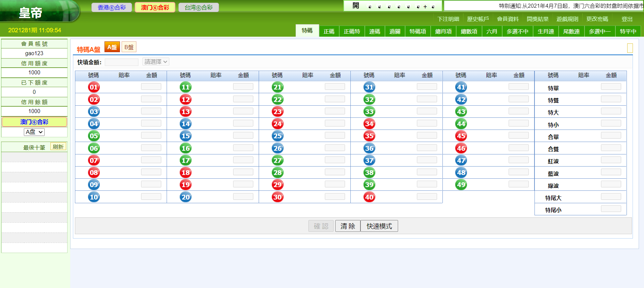Click the green number ball 11
Image resolution: width=644 pixels, height=288 pixels.
tap(185, 87)
